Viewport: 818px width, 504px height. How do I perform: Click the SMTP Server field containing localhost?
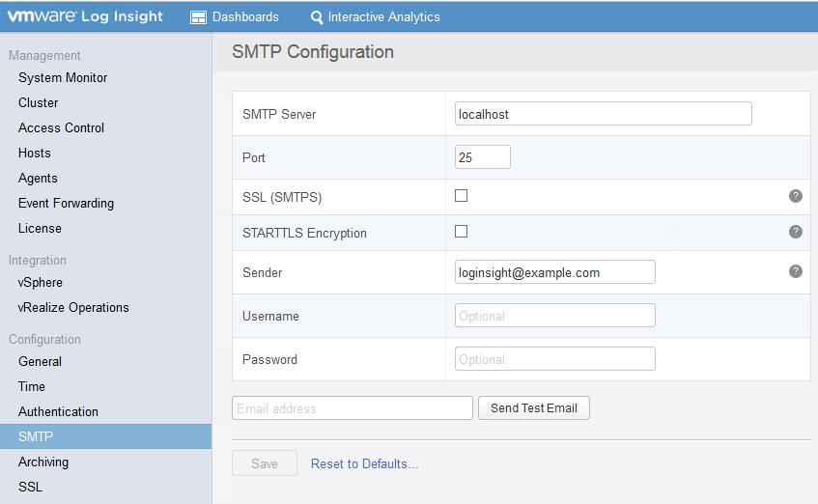pyautogui.click(x=603, y=114)
